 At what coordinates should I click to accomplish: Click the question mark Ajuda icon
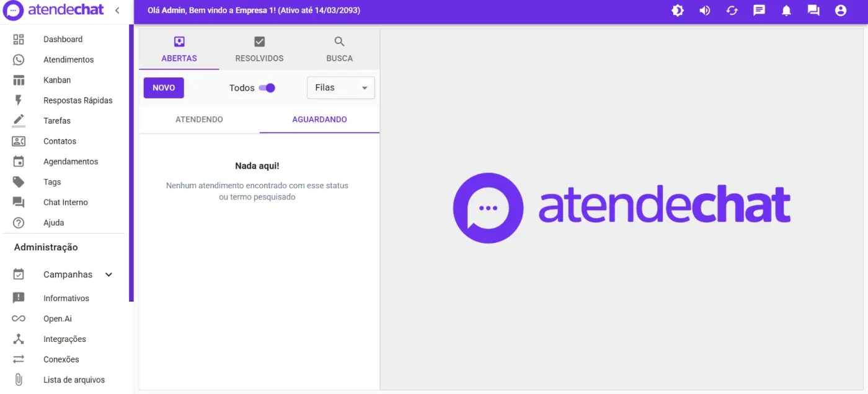19,223
